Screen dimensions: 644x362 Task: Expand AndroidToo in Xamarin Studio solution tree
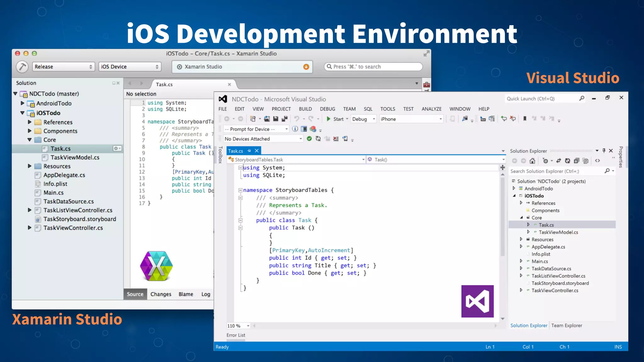click(22, 103)
